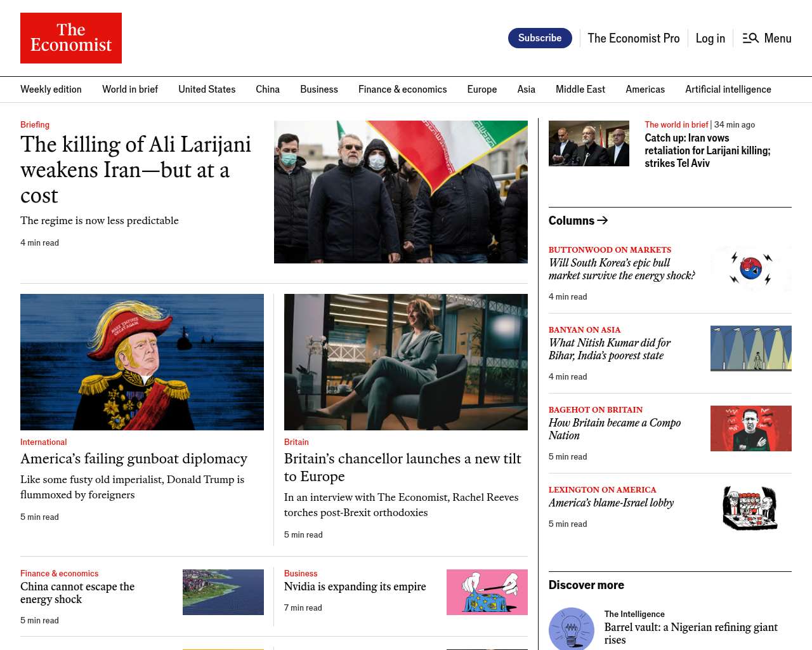Open the Lexington illustration thumbnail
This screenshot has width=812, height=650.
click(751, 508)
